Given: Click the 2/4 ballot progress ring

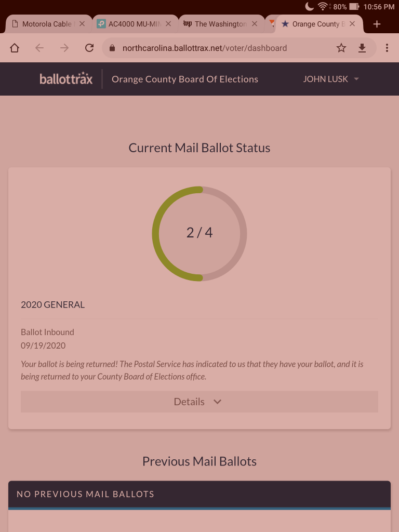Looking at the screenshot, I should click(x=199, y=233).
